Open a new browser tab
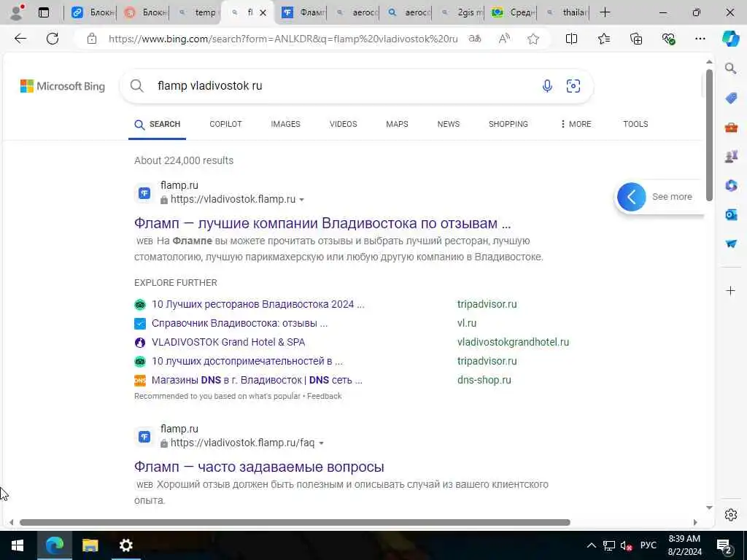 (605, 12)
